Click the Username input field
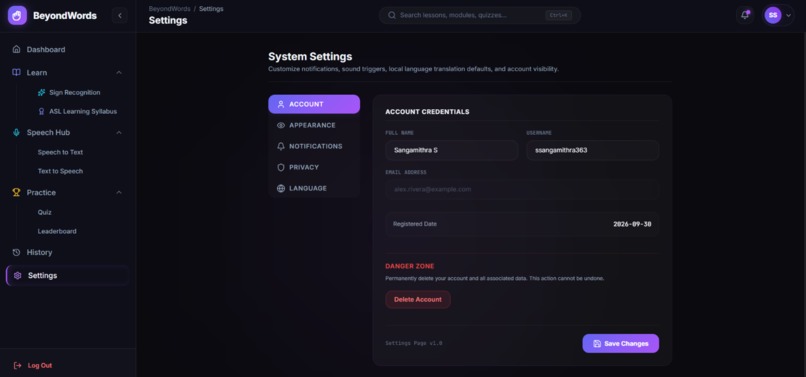 [593, 151]
